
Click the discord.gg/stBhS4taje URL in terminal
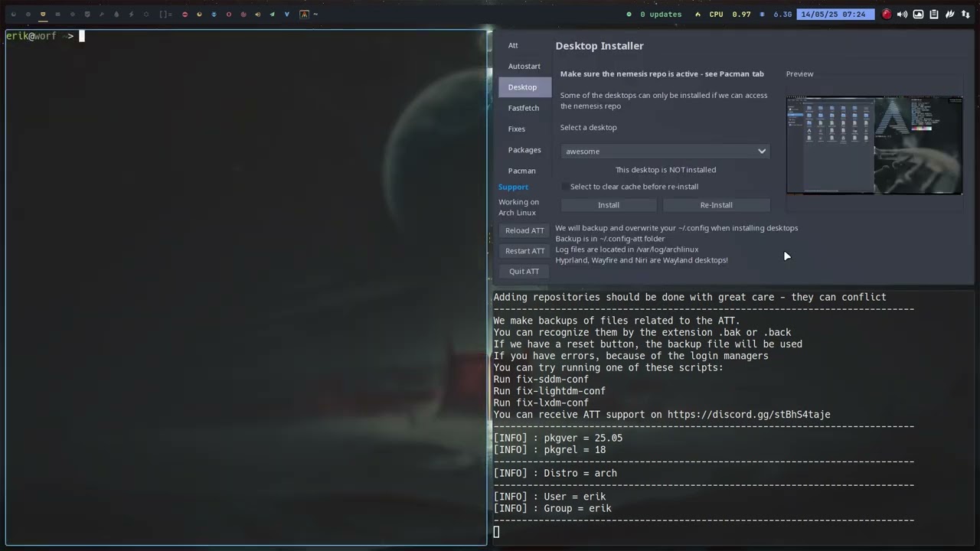pyautogui.click(x=749, y=415)
